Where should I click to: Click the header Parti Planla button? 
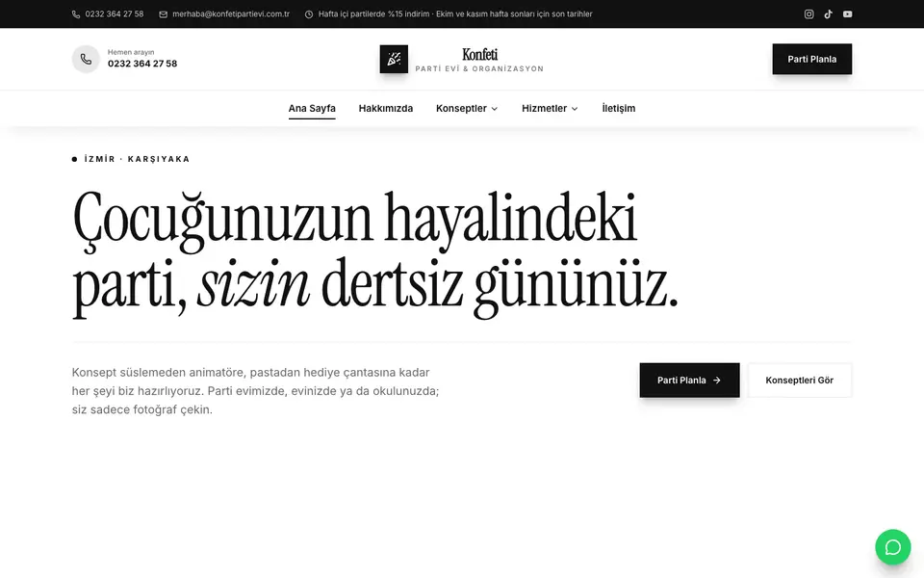tap(812, 59)
